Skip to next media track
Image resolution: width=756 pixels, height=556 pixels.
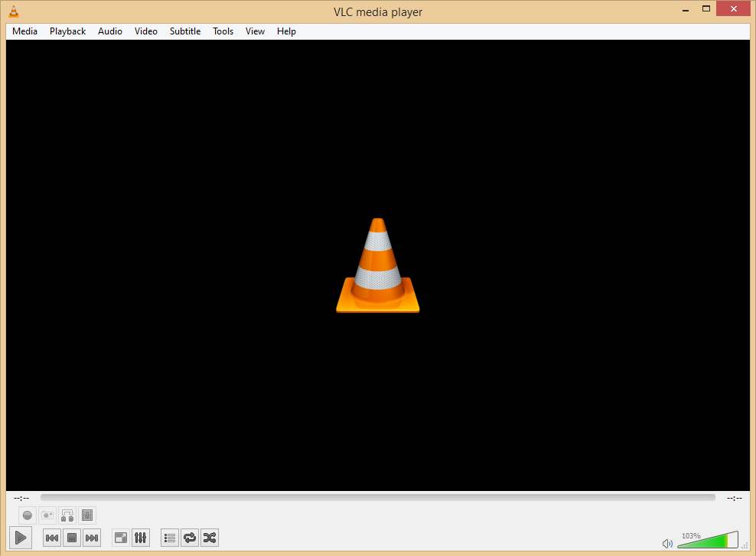tap(92, 538)
